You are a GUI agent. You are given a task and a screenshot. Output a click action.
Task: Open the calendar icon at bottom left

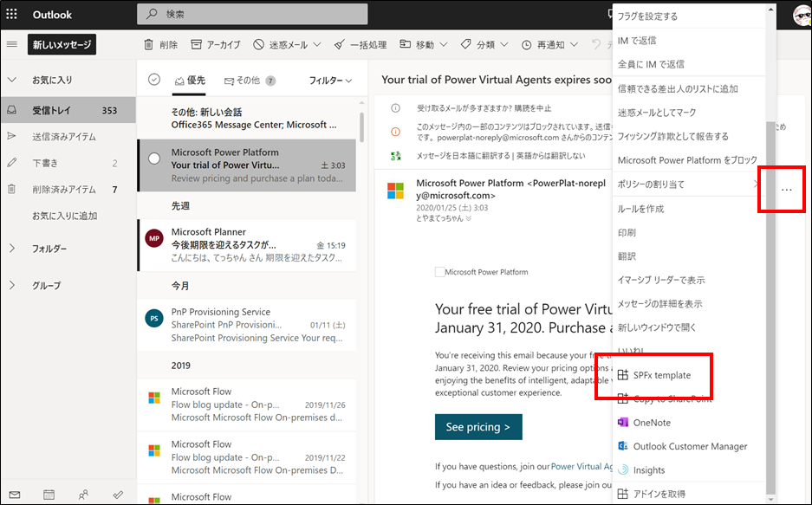[49, 495]
